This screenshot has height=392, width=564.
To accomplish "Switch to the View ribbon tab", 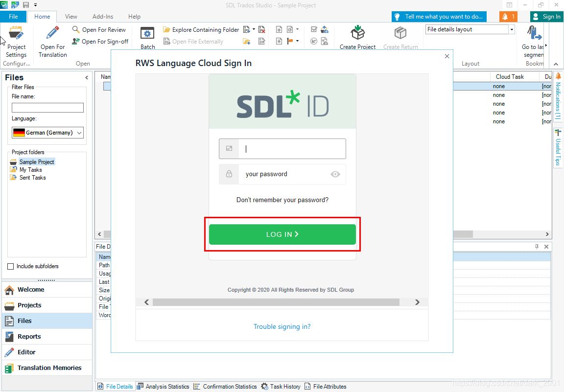I will 71,17.
